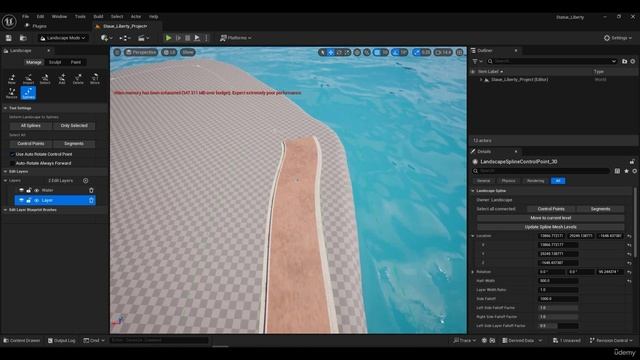Toggle grid snapping in viewport toolbar
The height and width of the screenshot is (360, 640).
(x=377, y=52)
